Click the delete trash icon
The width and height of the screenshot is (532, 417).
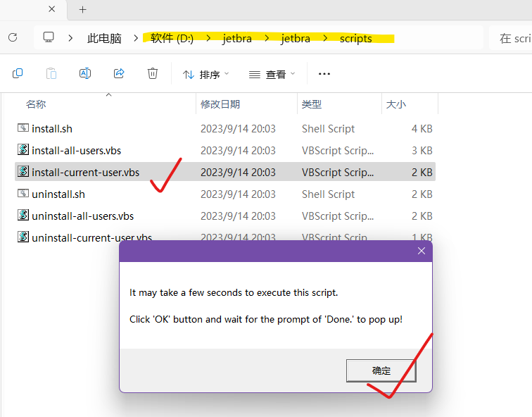pos(153,73)
